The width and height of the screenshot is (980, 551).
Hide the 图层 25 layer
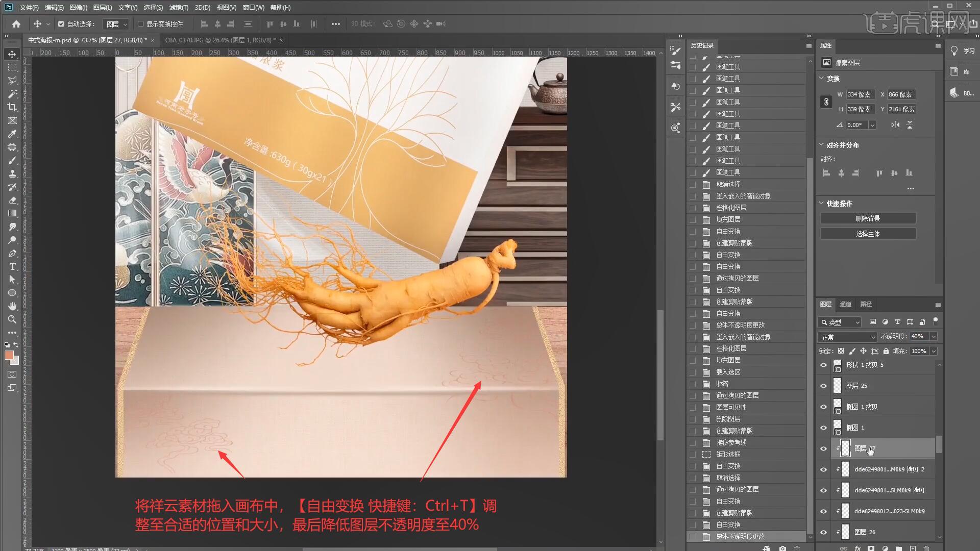tap(823, 386)
